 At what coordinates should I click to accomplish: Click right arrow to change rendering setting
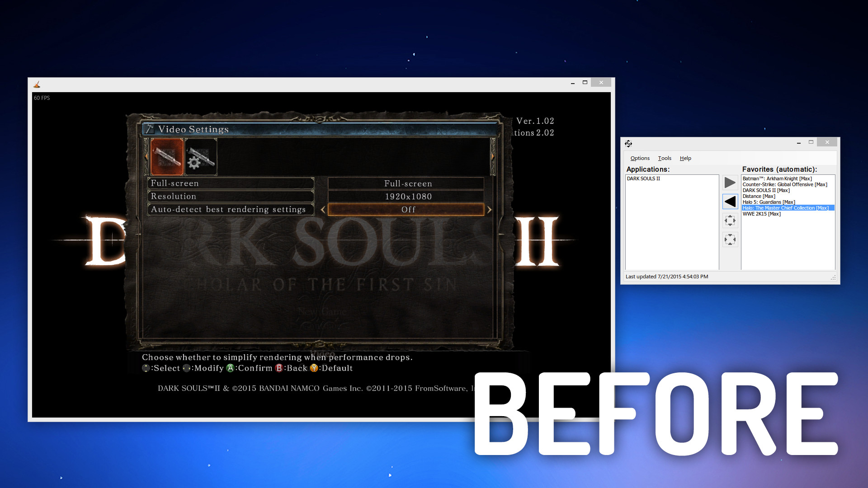tap(490, 209)
